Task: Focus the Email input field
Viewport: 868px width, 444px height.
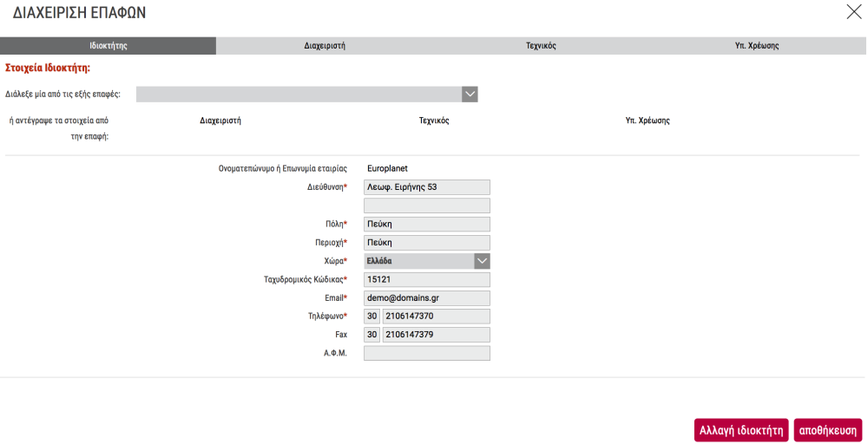Action: tap(427, 298)
